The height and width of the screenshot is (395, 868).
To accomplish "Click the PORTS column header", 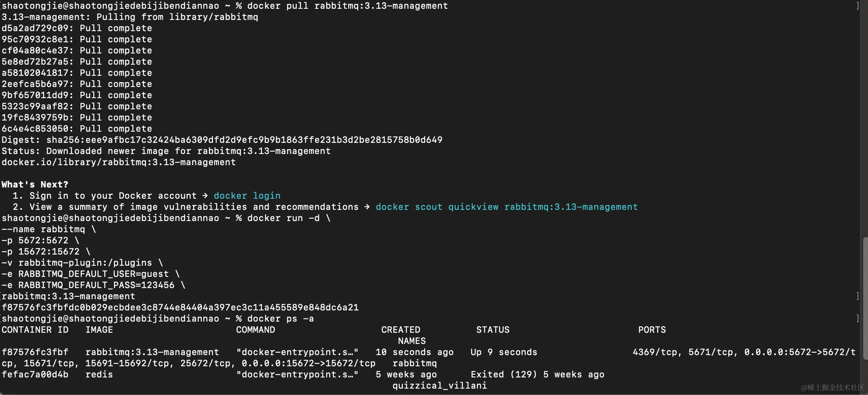I will 652,330.
